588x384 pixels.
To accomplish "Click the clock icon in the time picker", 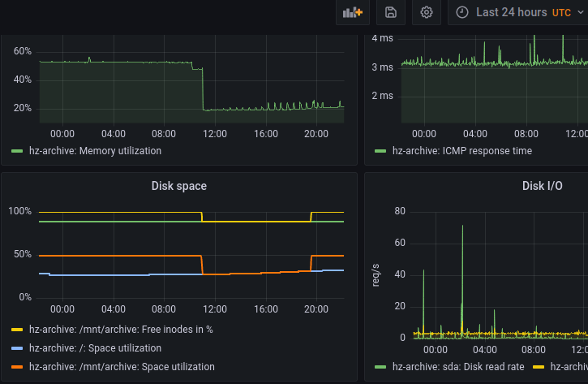I will (x=462, y=12).
